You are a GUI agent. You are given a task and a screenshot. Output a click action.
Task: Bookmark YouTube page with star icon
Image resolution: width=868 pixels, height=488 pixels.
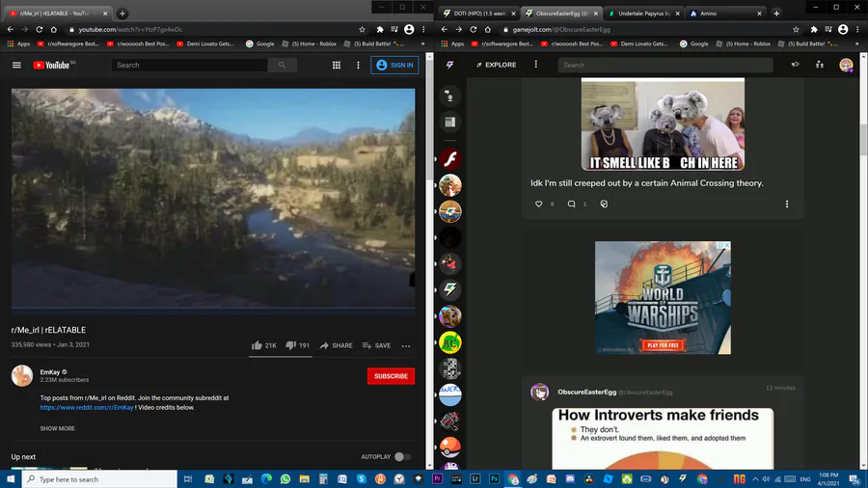click(x=362, y=29)
